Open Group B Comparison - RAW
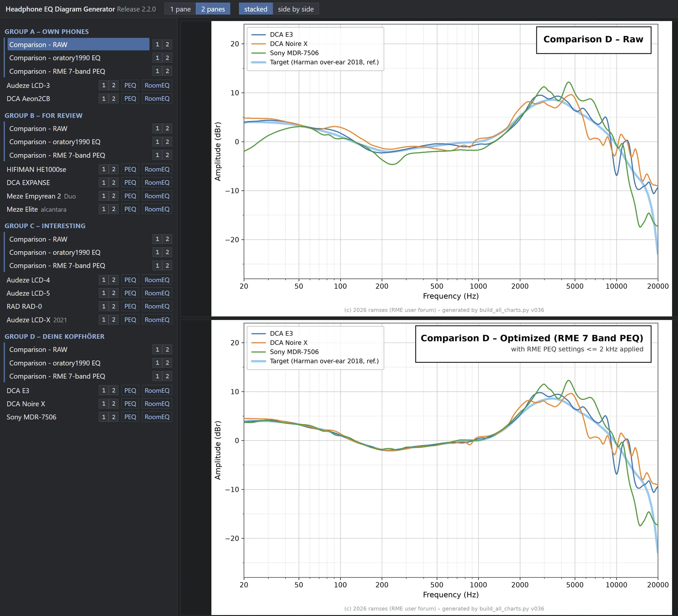 pos(78,128)
